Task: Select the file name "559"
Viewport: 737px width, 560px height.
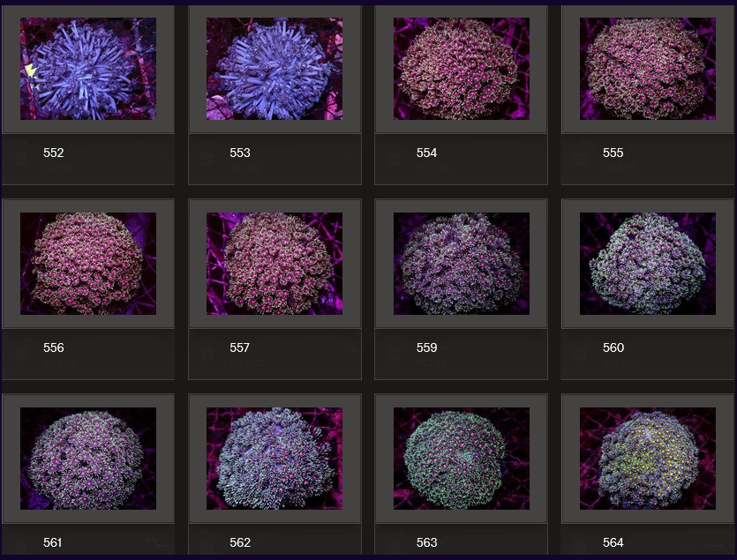Action: [426, 347]
